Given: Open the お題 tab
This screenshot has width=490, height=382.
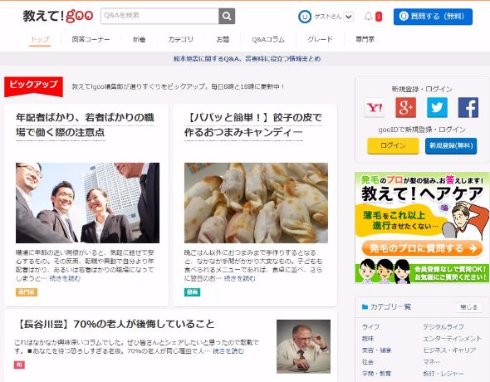Looking at the screenshot, I should coord(223,39).
